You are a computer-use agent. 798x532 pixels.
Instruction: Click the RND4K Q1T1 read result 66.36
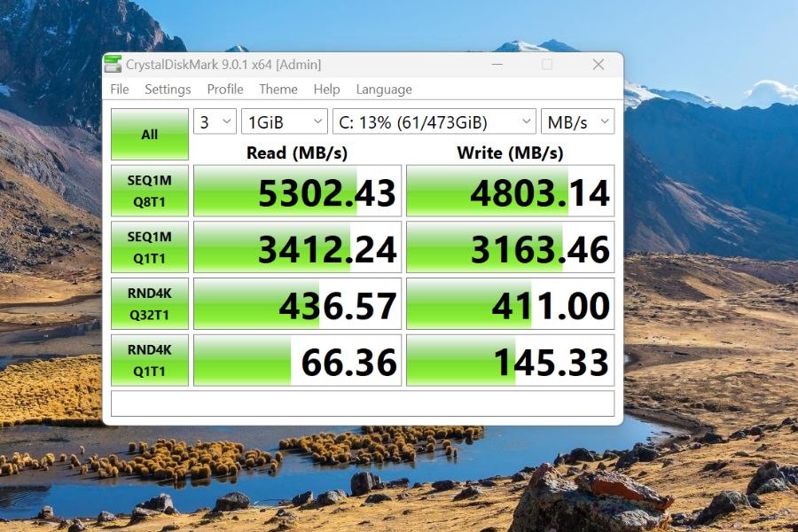(x=296, y=360)
